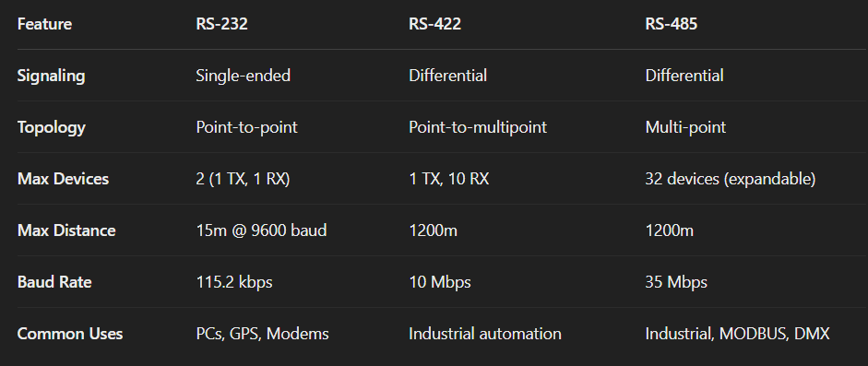Select the RS-485 column header
This screenshot has width=868, height=366.
point(671,24)
